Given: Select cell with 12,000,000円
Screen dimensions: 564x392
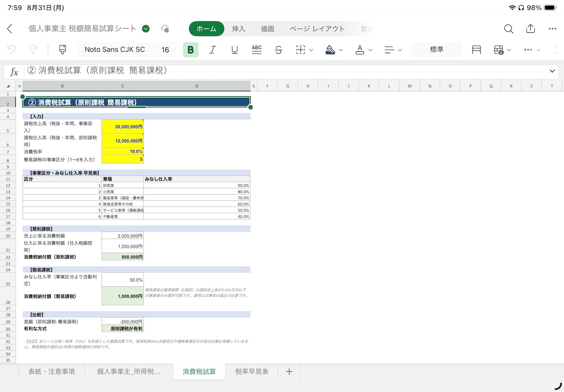Looking at the screenshot, I should point(123,141).
